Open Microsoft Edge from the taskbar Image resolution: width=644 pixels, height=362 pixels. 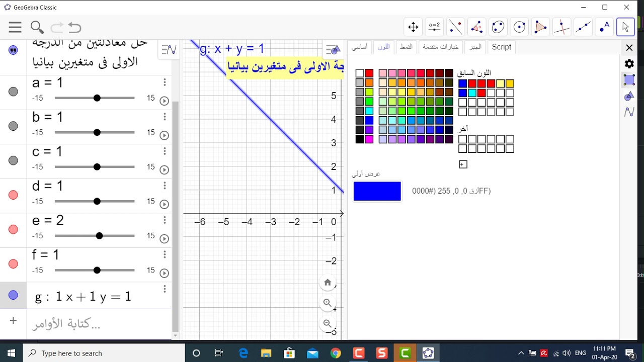click(243, 353)
